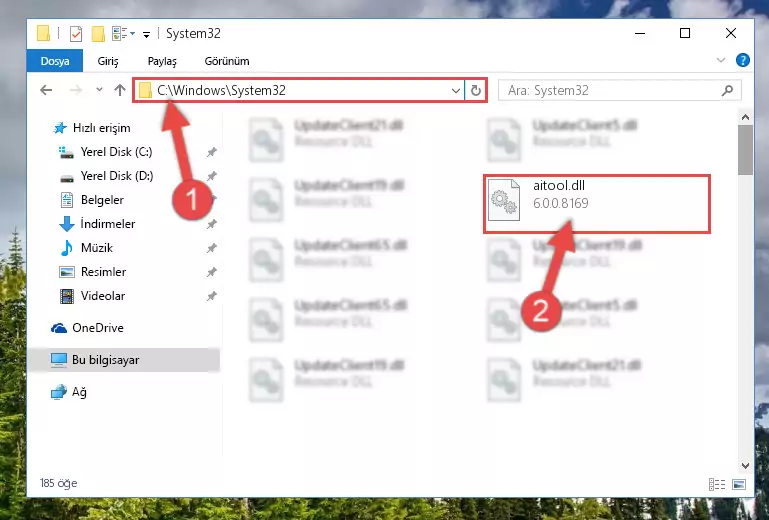Open the Customize Quick Access Toolbar arrow

(146, 34)
